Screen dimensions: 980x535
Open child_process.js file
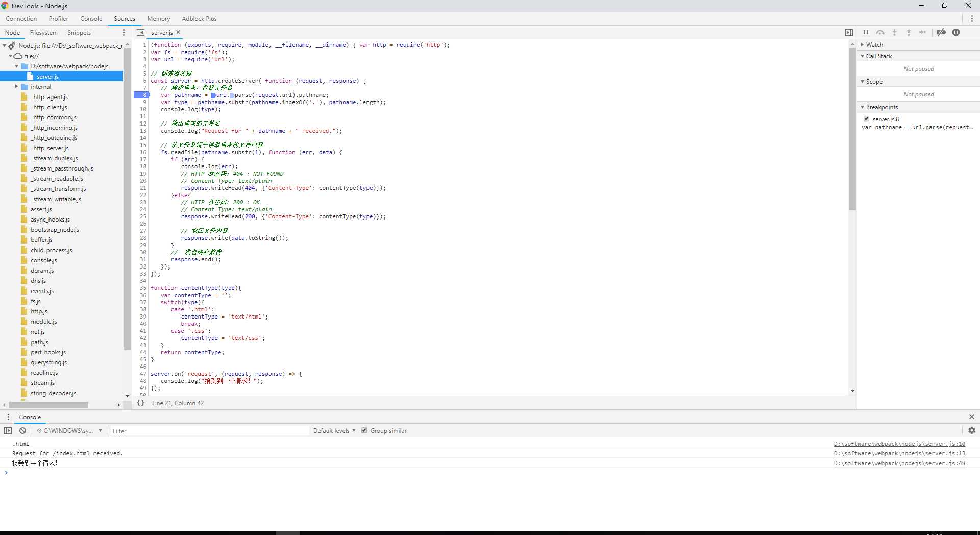click(51, 250)
